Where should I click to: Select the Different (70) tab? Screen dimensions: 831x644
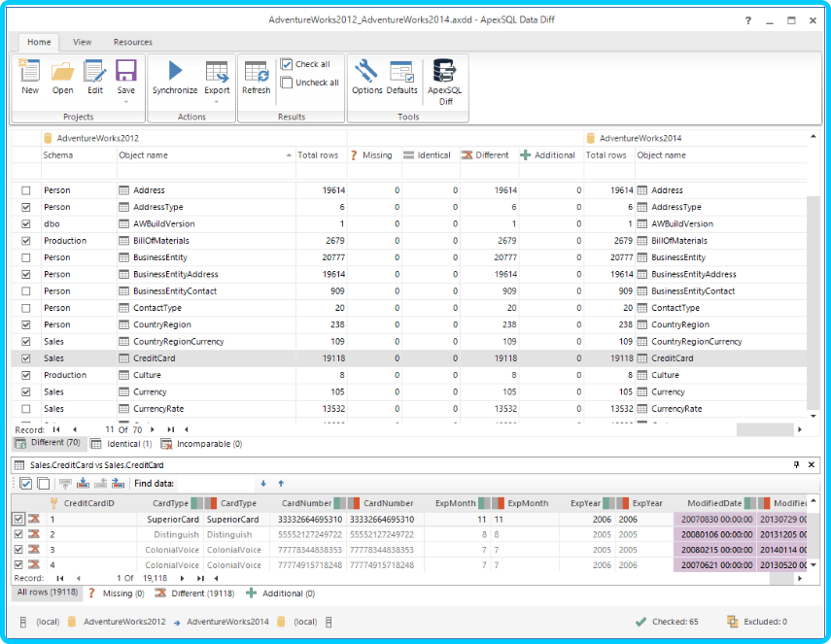(49, 443)
